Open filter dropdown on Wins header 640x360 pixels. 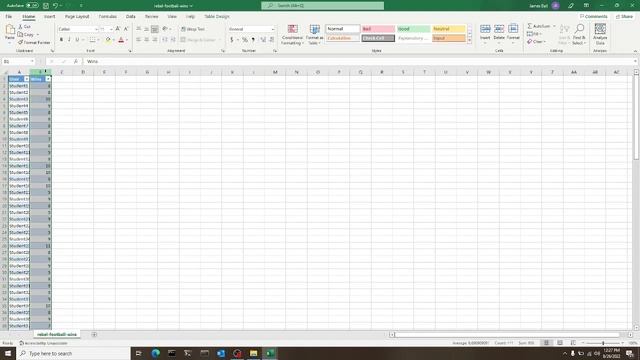(x=48, y=79)
